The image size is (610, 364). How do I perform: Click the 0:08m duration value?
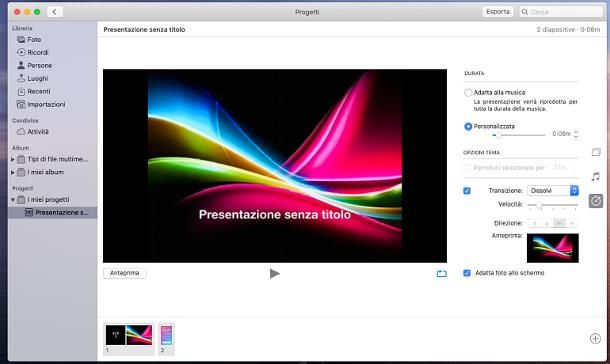(561, 134)
